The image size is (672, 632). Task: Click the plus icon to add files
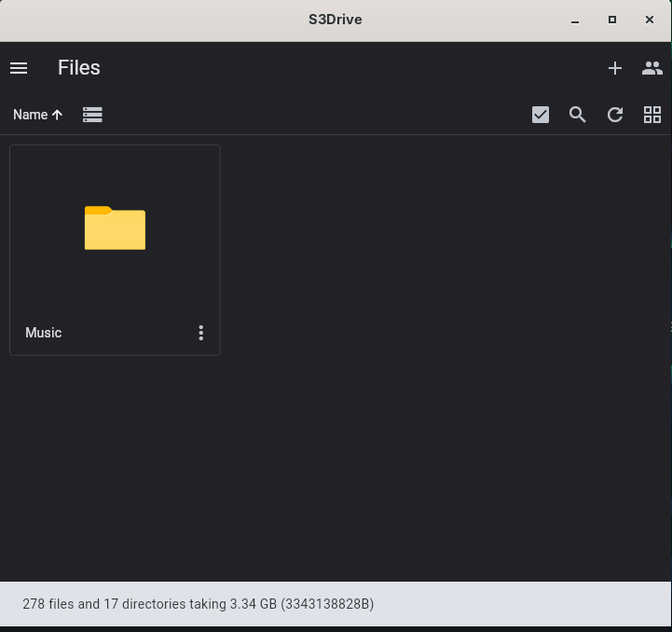[615, 68]
